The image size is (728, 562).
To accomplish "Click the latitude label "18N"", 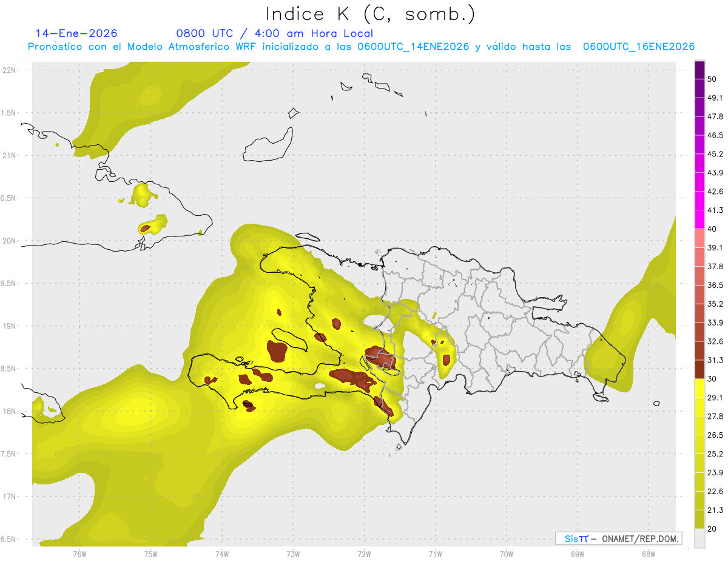I will [10, 411].
